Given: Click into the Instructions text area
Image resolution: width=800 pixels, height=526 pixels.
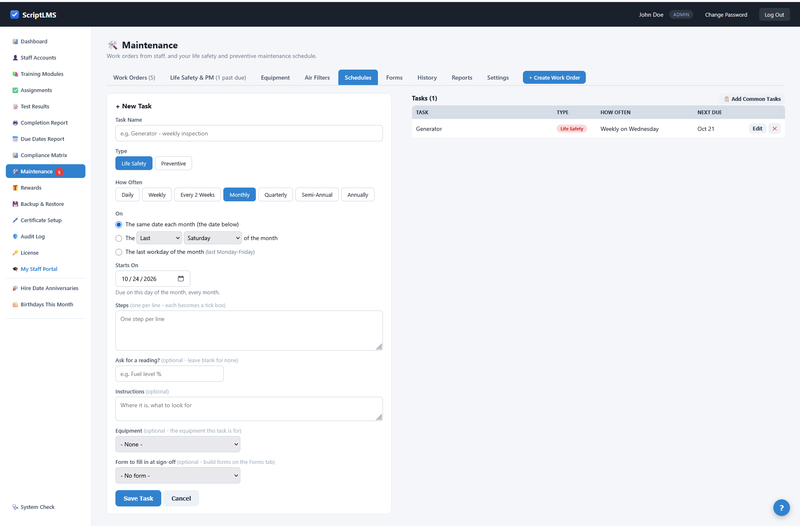Looking at the screenshot, I should pyautogui.click(x=249, y=409).
